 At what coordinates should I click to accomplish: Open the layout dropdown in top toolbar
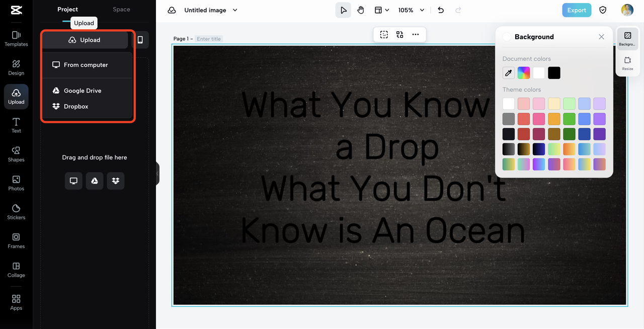coord(381,10)
